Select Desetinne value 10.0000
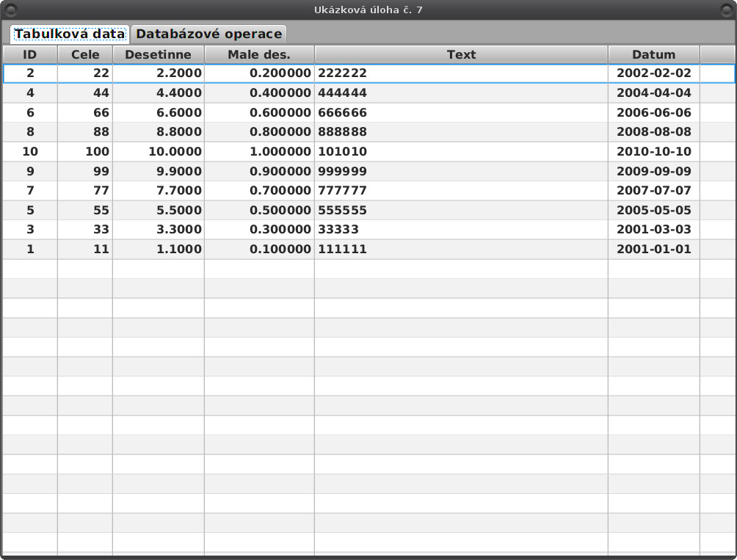The width and height of the screenshot is (737, 560). (159, 152)
